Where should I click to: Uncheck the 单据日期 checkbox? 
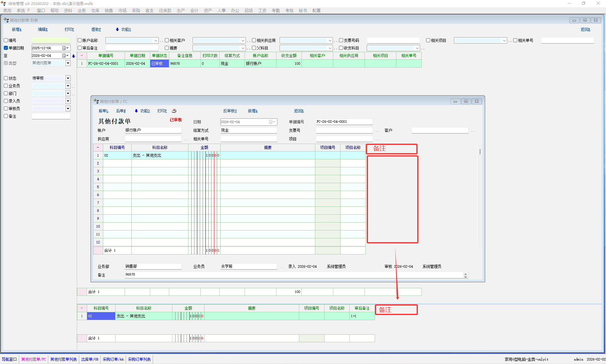coord(6,48)
